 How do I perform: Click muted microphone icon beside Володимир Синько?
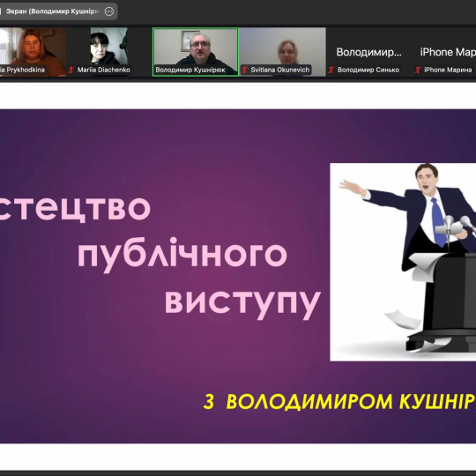tap(331, 70)
